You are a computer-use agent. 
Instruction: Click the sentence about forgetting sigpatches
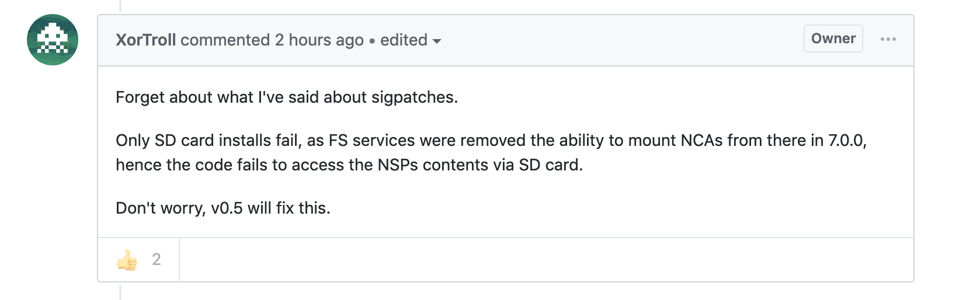(286, 97)
